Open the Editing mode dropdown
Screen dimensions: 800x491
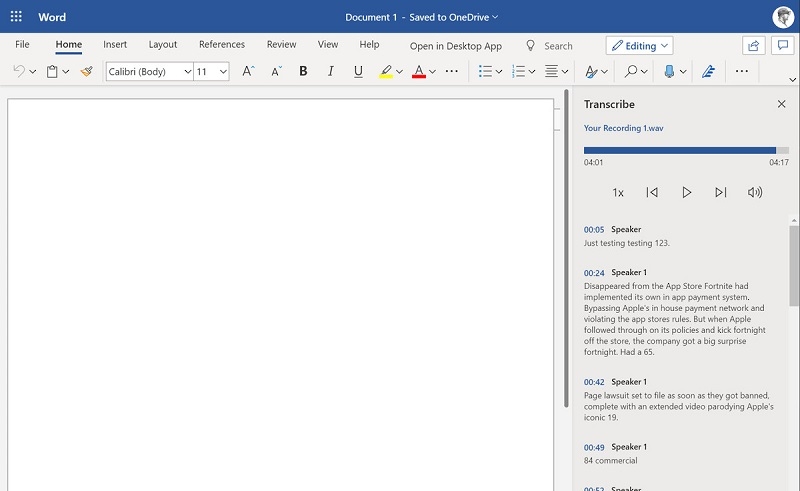[x=639, y=46]
